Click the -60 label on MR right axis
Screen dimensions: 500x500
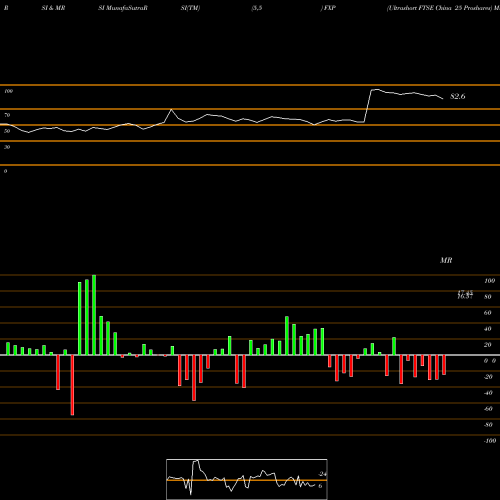pos(488,409)
